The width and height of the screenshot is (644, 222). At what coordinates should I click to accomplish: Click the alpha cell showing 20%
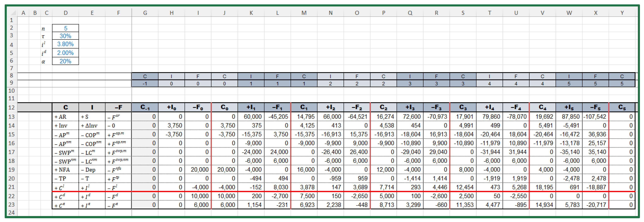(x=66, y=61)
